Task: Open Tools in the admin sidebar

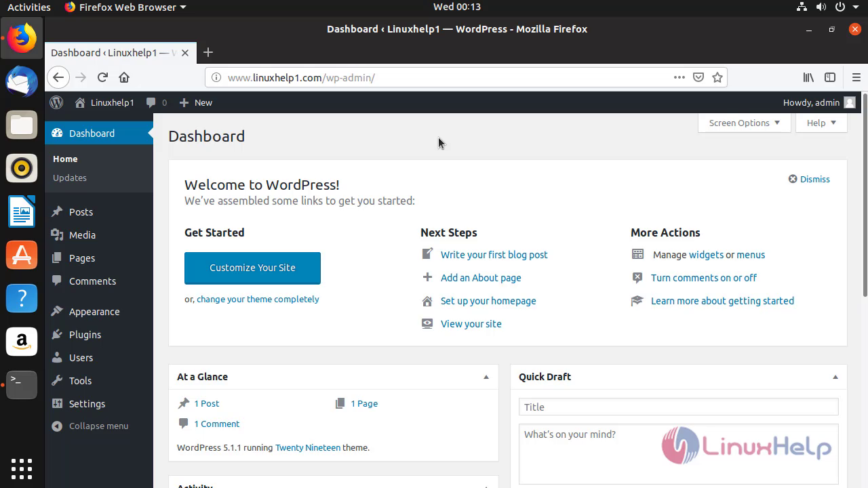Action: 99,381
